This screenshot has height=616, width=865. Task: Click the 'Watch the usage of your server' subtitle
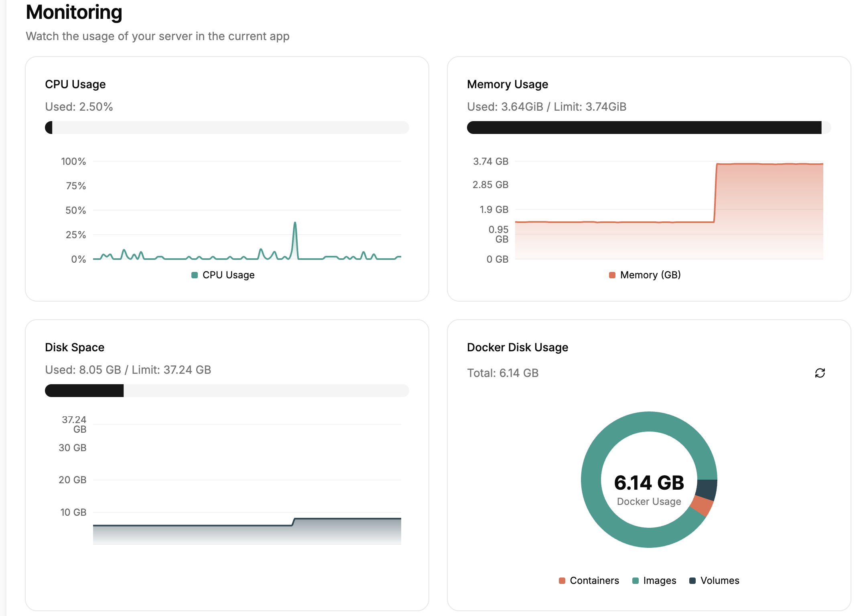tap(158, 36)
